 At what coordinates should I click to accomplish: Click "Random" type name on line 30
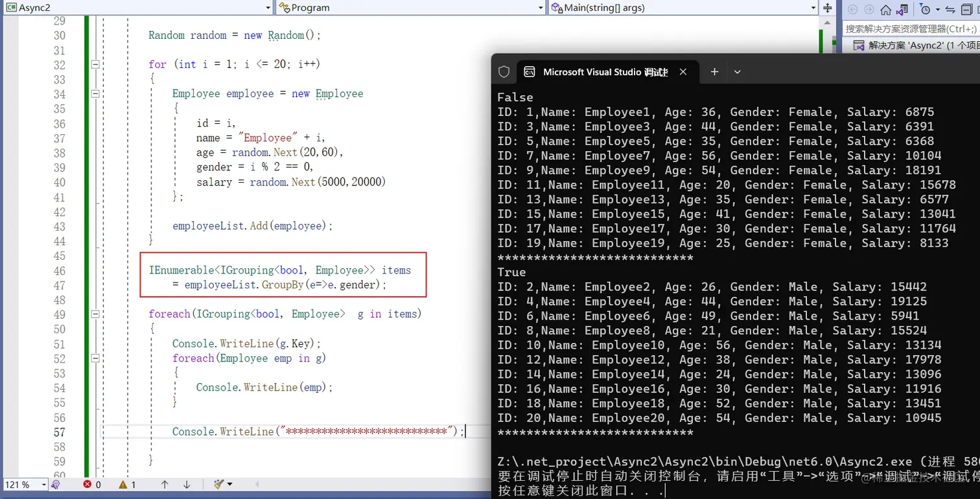point(167,35)
